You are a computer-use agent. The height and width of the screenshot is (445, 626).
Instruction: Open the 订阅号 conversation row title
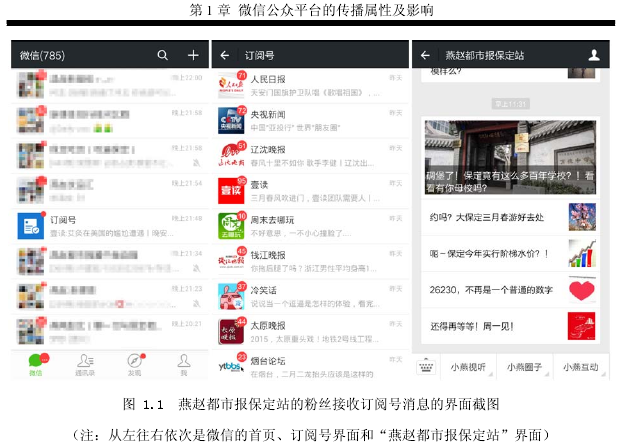[63, 220]
